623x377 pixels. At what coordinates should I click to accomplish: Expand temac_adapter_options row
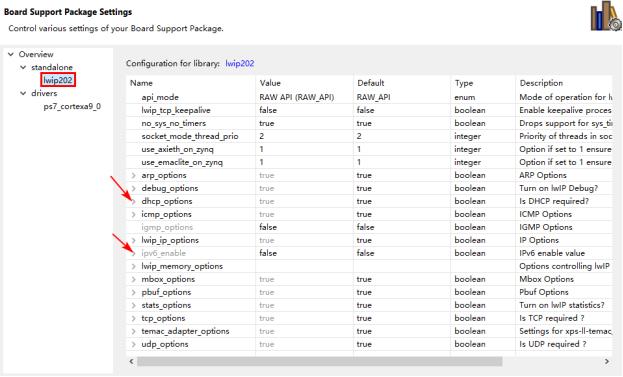point(134,331)
